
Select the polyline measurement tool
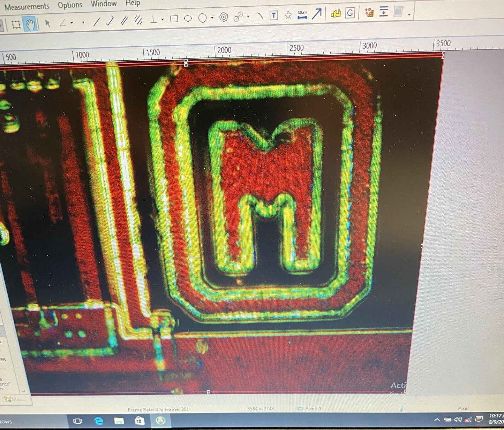point(110,21)
